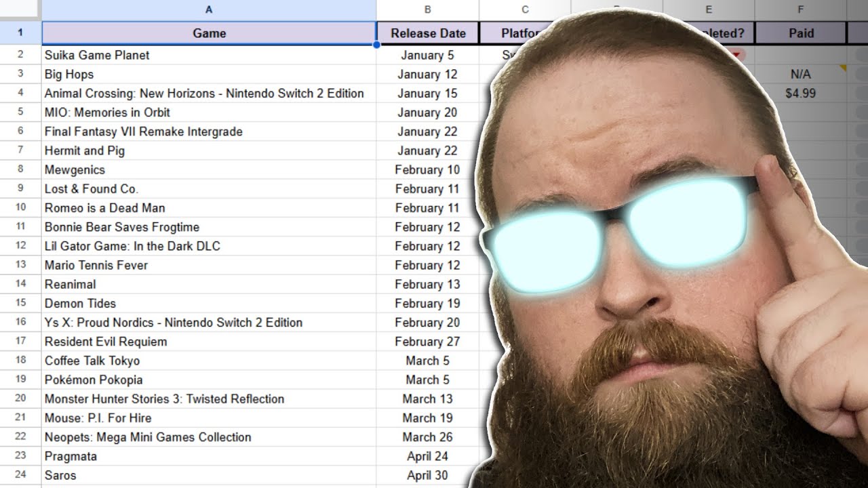Select February 12 date for Bonnie Bear Saves Frogtime
This screenshot has height=488, width=868.
pyautogui.click(x=428, y=226)
